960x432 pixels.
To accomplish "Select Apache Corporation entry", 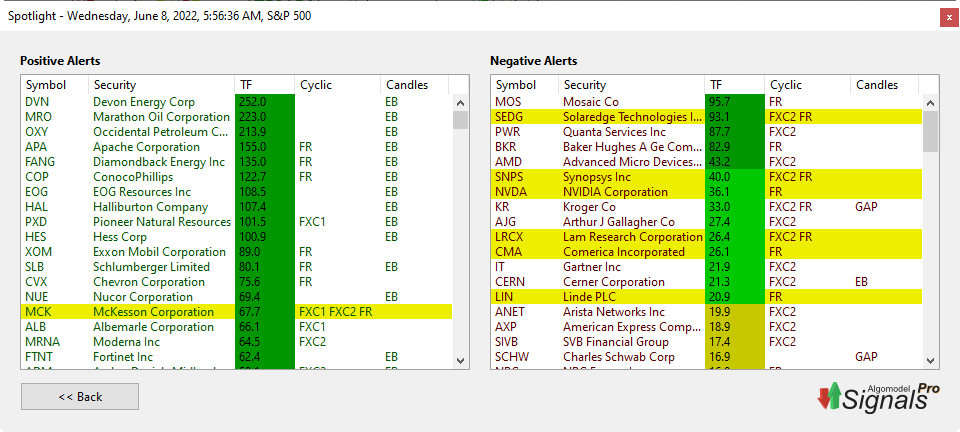I will [237, 147].
